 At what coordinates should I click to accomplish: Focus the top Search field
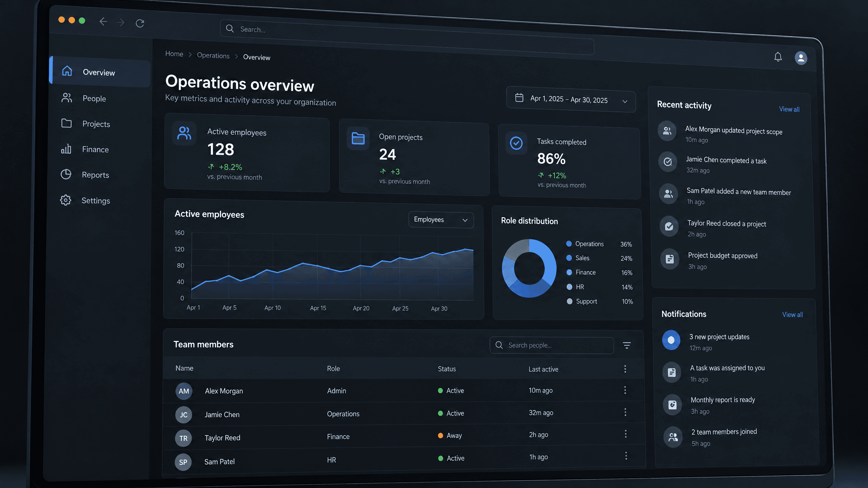(407, 37)
